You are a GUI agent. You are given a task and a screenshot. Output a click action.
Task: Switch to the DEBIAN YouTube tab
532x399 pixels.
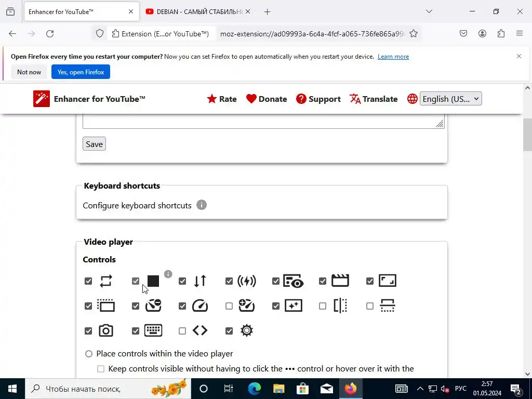(198, 11)
